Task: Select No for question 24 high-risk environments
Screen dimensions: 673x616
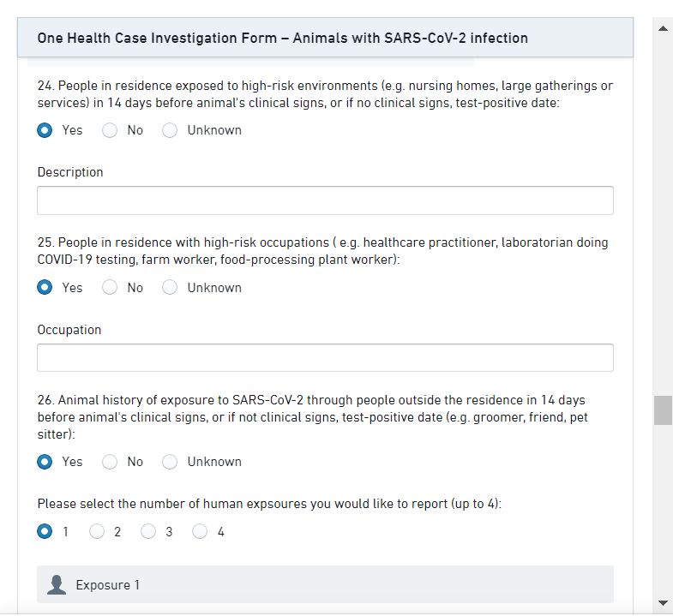Action: 110,130
